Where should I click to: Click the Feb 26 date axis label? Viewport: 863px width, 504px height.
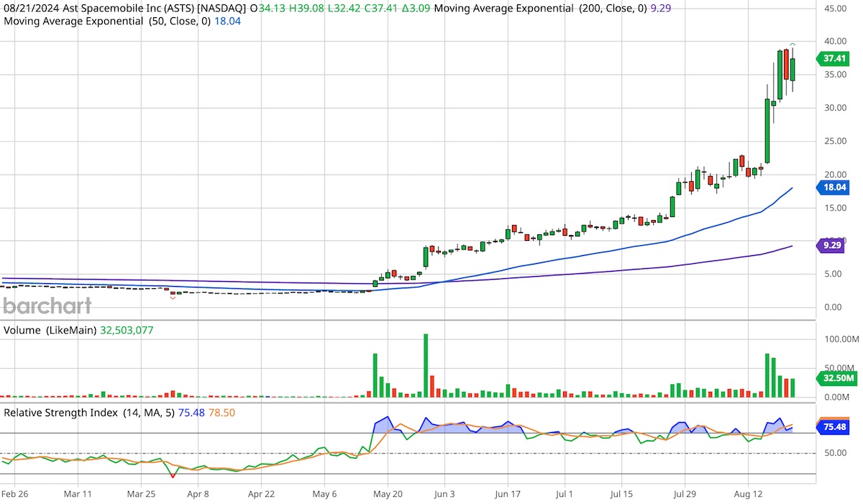pos(16,494)
